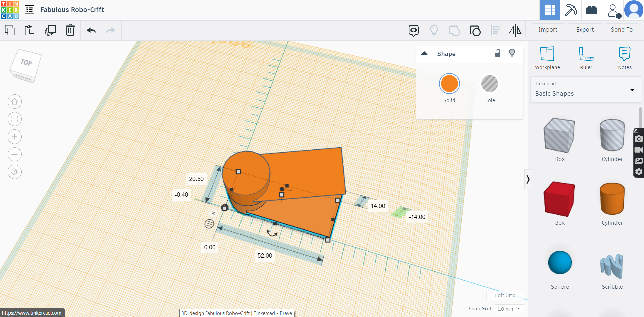Screen dimensions: 644x317
Task: Duplicate and repeat the selection
Action: (50, 30)
